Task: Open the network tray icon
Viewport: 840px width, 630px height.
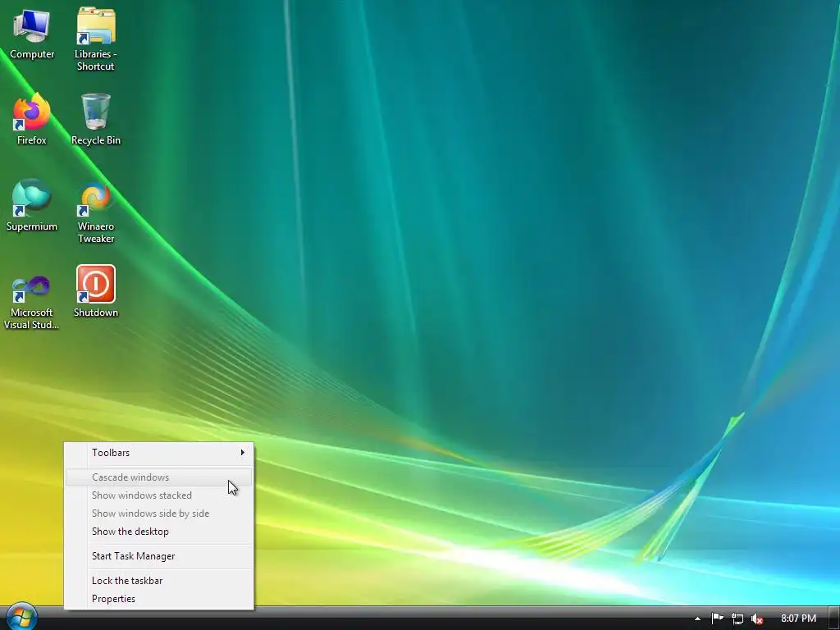Action: click(x=737, y=619)
